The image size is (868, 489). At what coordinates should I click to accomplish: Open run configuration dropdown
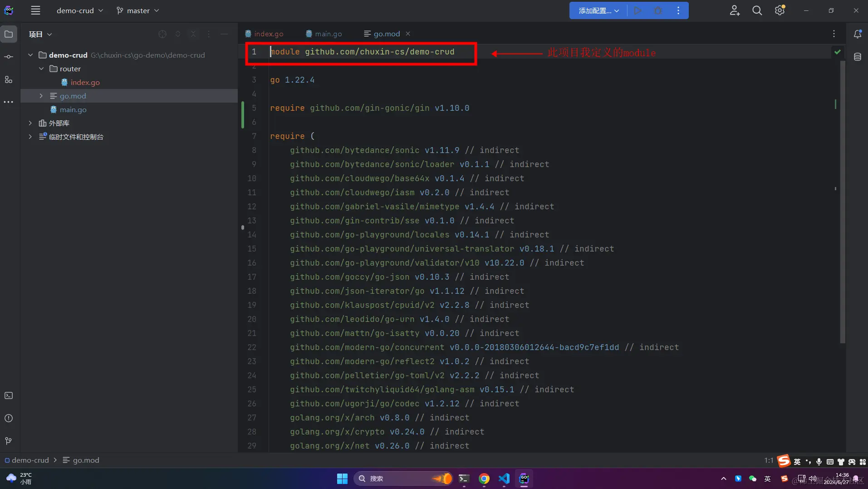pos(598,10)
